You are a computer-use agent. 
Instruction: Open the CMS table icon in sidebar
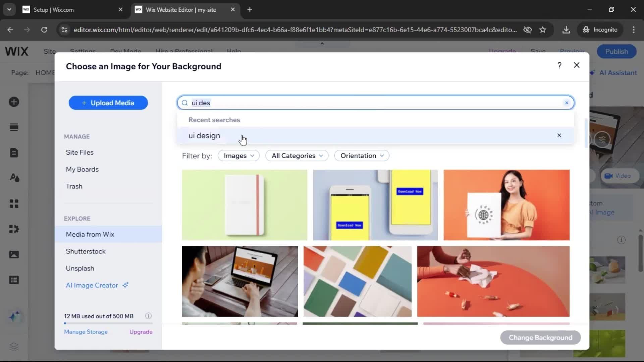(14, 280)
